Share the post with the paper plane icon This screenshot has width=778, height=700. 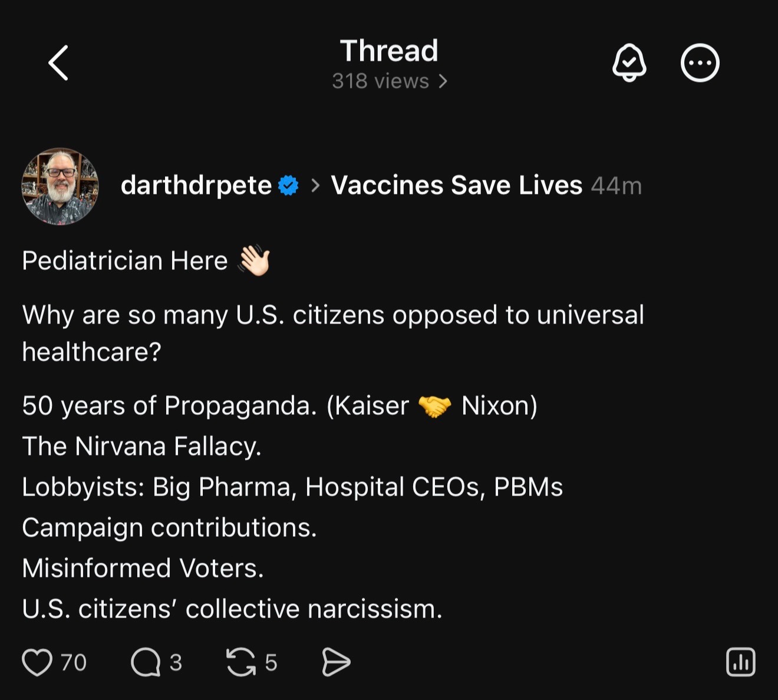click(x=336, y=662)
